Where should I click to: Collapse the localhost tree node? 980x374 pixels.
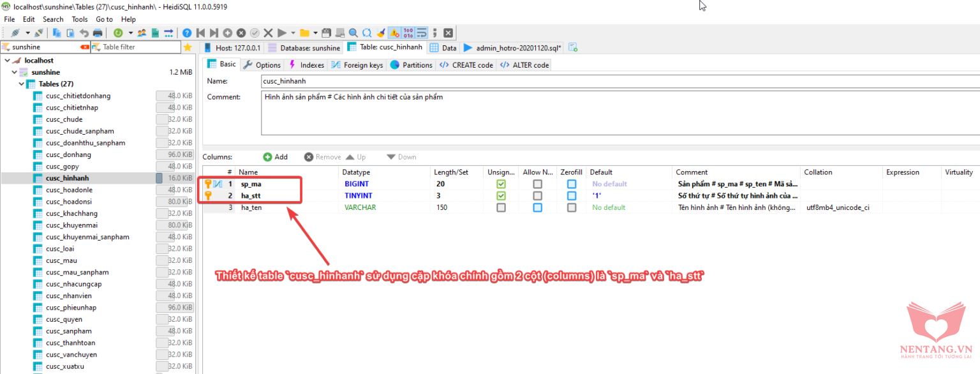click(x=8, y=61)
